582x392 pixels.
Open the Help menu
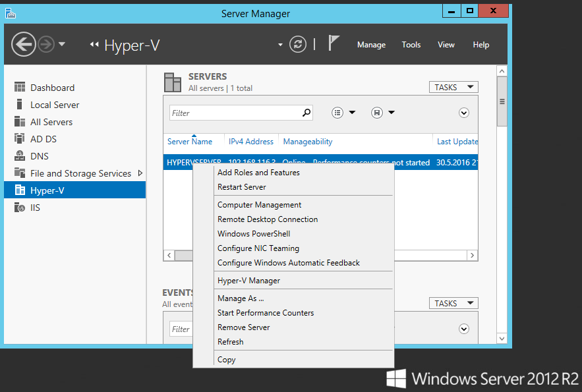tap(480, 45)
